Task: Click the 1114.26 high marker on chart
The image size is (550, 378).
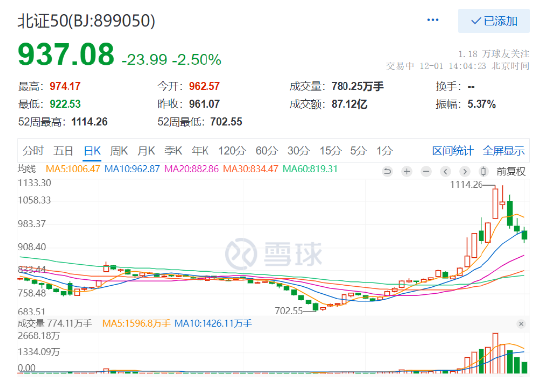Action: pyautogui.click(x=466, y=184)
